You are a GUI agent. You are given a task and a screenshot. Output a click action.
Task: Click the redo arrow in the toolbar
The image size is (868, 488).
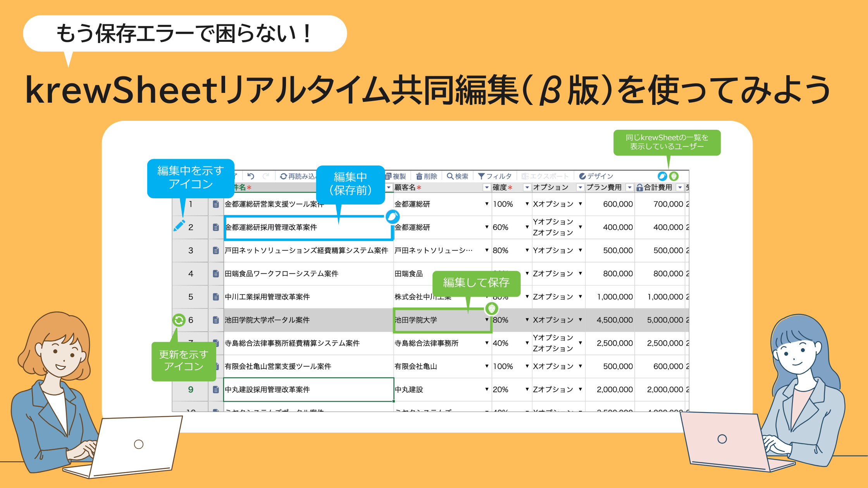click(x=266, y=176)
